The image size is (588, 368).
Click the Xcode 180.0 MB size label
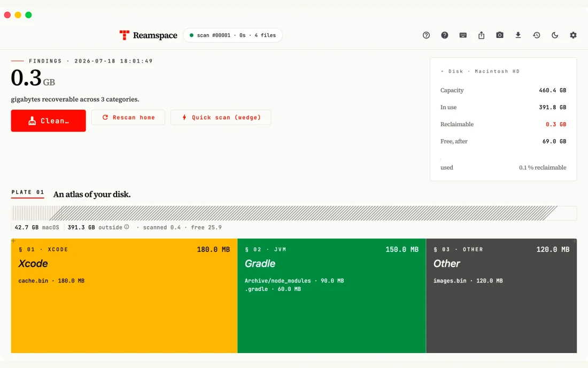[213, 249]
